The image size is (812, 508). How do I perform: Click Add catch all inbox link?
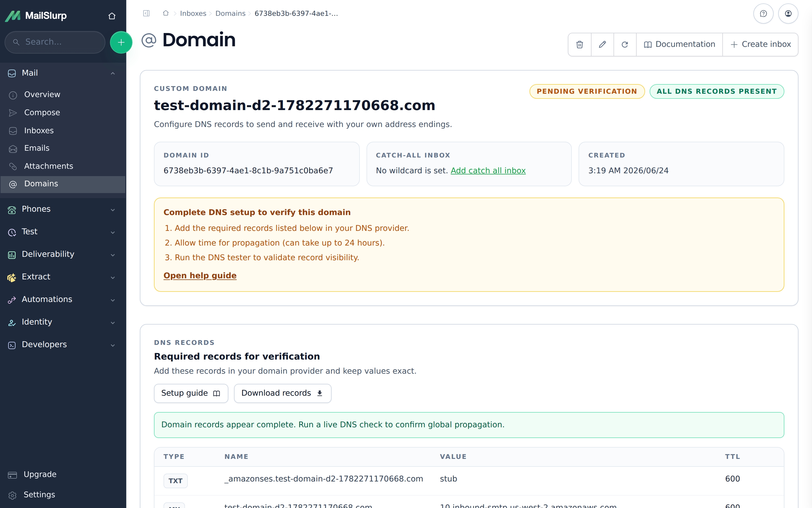[488, 171]
